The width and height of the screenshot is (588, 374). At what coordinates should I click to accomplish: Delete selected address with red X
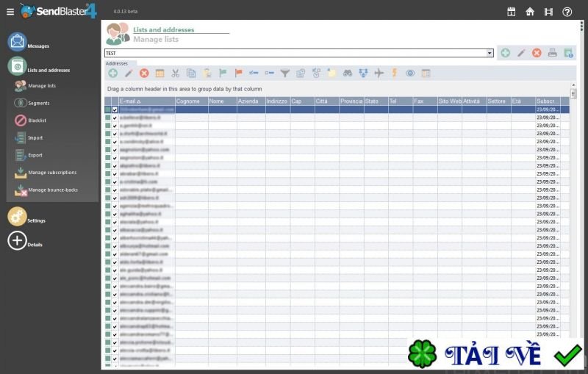(144, 73)
